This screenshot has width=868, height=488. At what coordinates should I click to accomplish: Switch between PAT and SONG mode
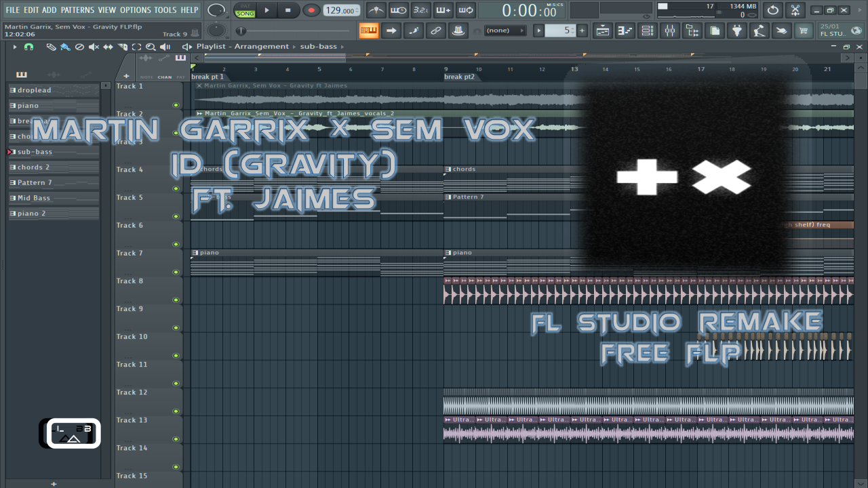coord(245,10)
